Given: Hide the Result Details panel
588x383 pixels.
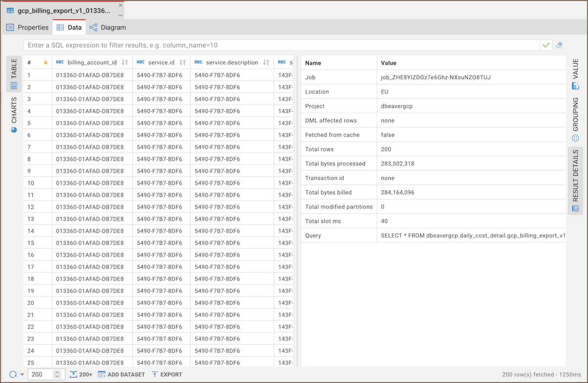Looking at the screenshot, I should click(x=575, y=181).
